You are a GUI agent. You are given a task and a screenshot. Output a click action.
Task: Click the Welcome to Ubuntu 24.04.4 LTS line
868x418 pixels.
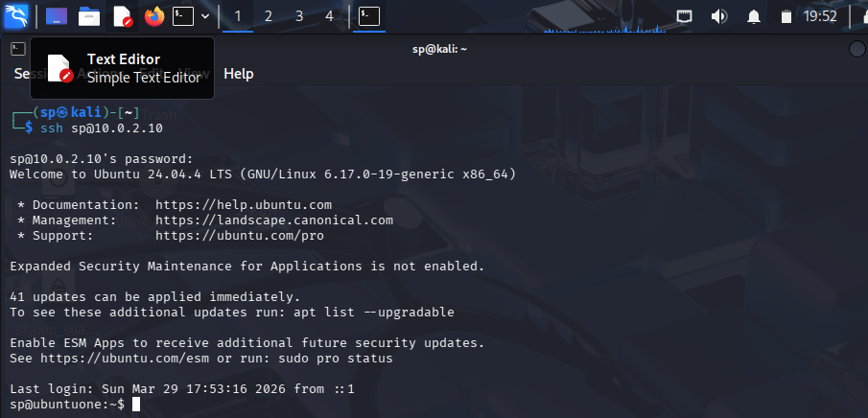click(x=263, y=174)
